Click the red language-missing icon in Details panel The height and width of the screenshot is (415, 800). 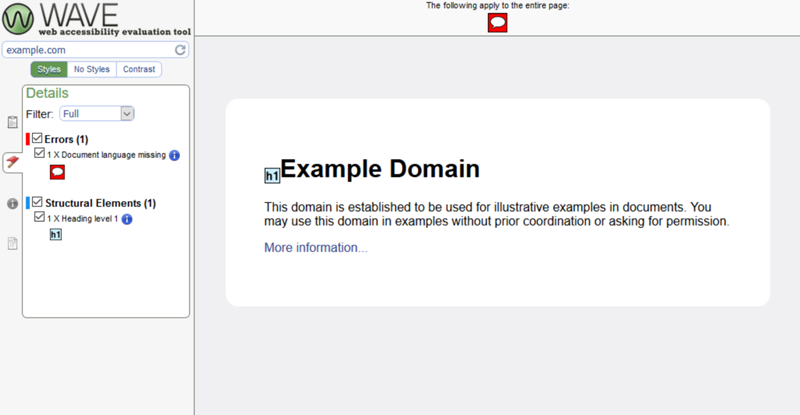[x=57, y=172]
